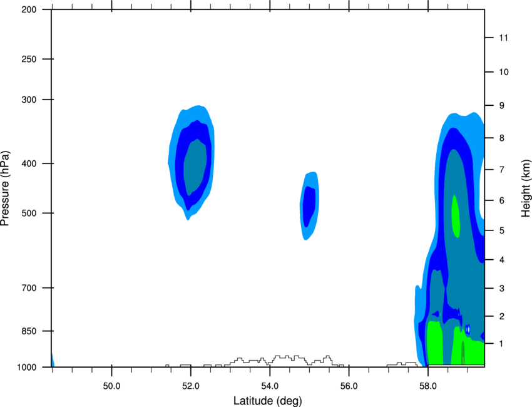Click the 500 pressure tick label
532x407 pixels.
tap(29, 213)
